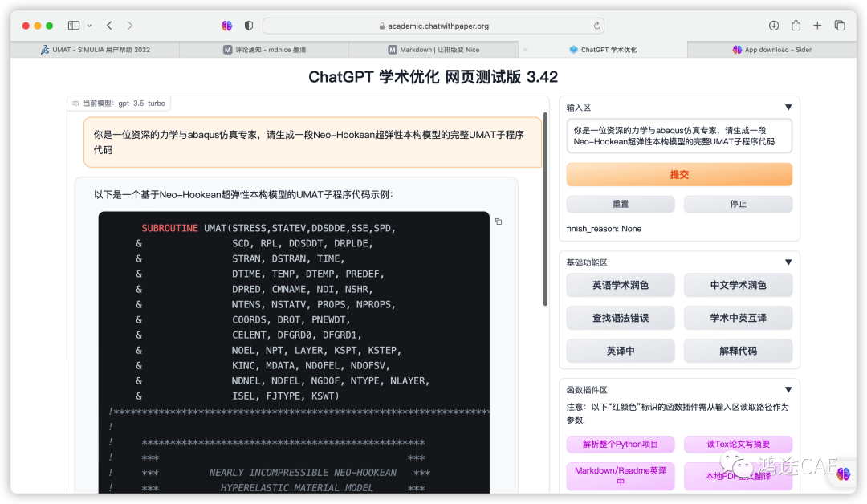Collapse the 基础功能区 panel
Viewport: 867px width, 504px height.
point(788,261)
